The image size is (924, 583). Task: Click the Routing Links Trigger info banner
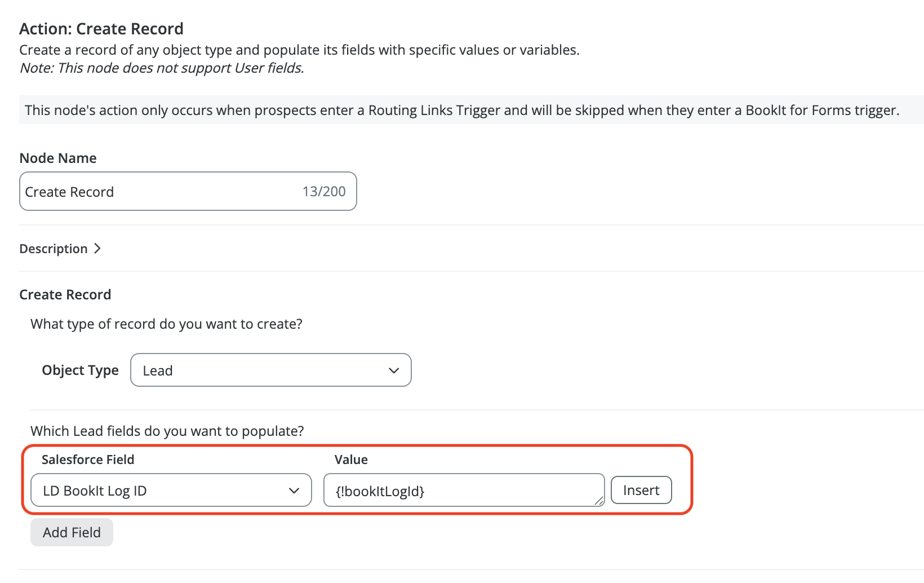point(462,110)
